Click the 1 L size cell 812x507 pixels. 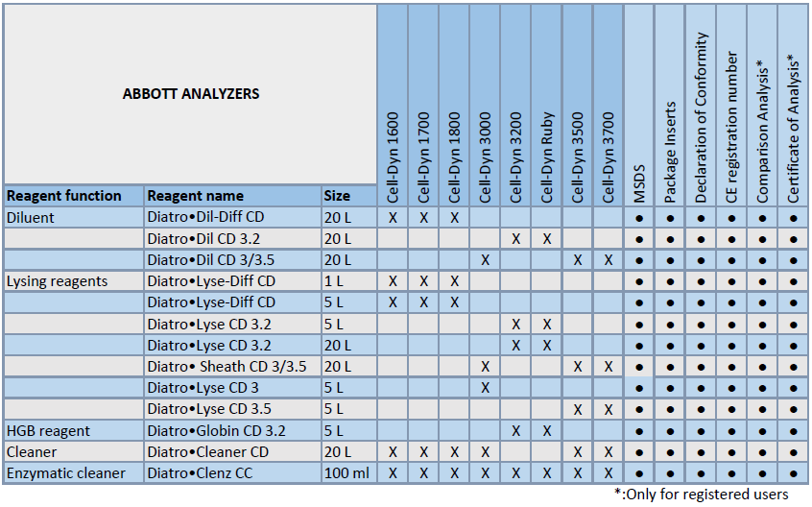[x=349, y=281]
